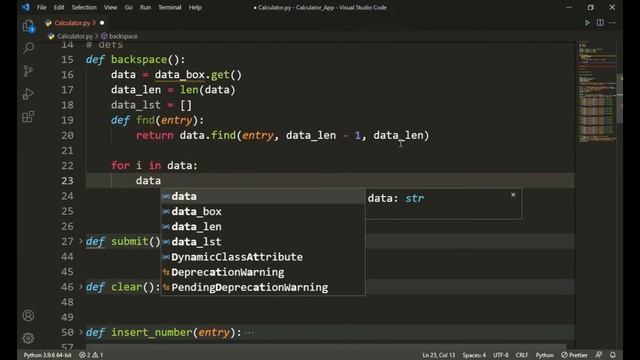Close the suggestion details pane

click(513, 195)
